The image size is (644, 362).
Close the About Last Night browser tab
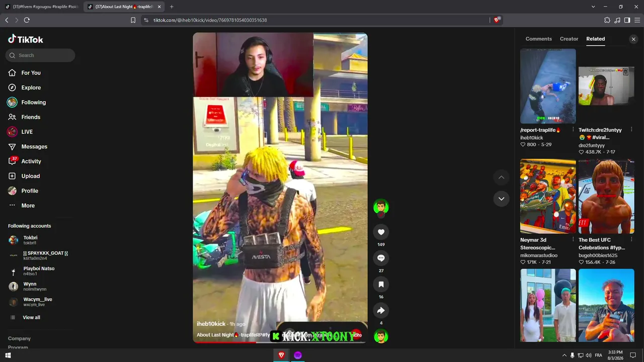[159, 7]
